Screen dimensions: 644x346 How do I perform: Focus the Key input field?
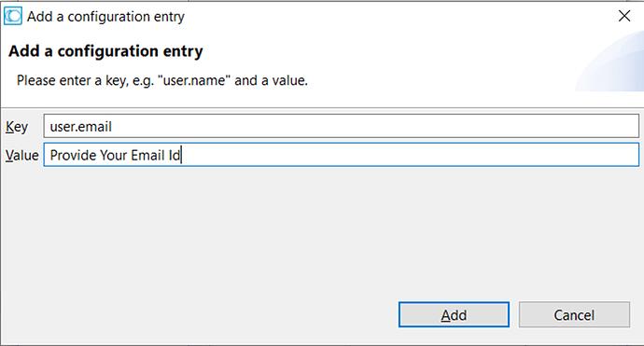coord(342,126)
